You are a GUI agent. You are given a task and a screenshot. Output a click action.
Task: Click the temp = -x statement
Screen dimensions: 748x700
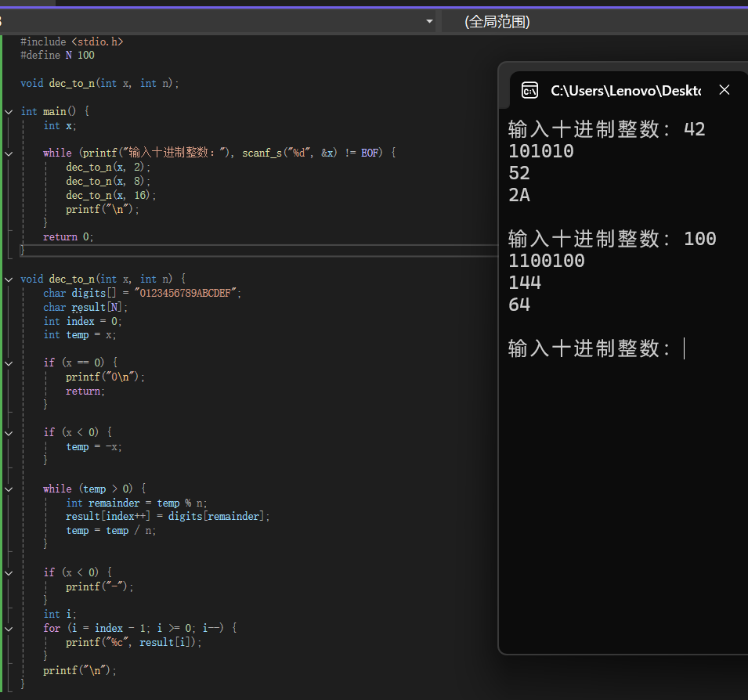point(94,447)
